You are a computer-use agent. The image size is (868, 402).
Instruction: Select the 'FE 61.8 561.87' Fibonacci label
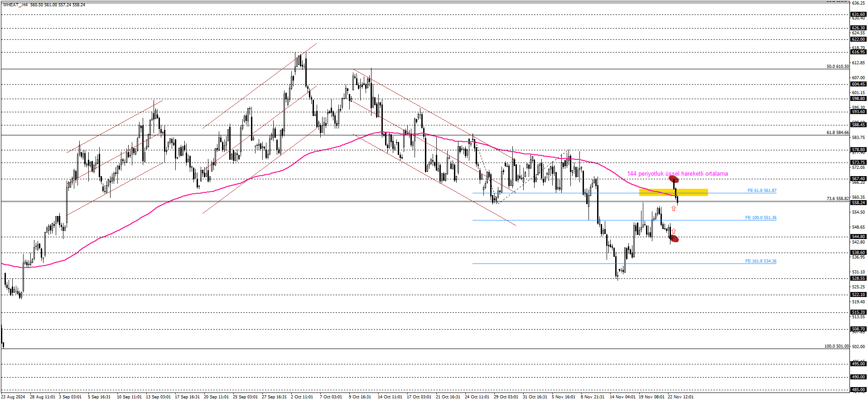tap(762, 191)
